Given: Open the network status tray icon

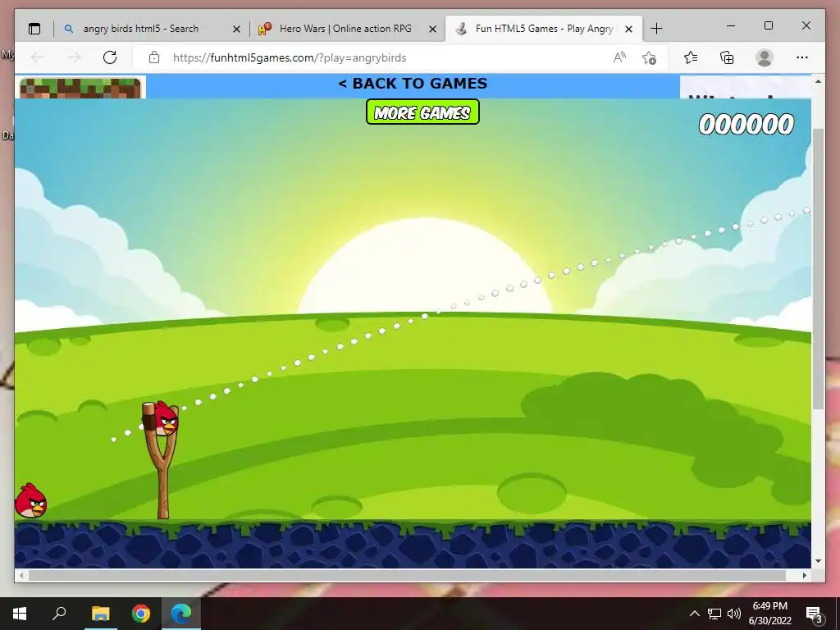Looking at the screenshot, I should point(714,614).
